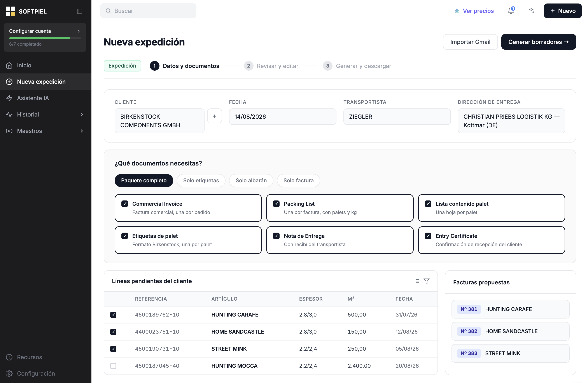Select the Solo etiquetas preset
Image resolution: width=588 pixels, height=383 pixels.
tap(201, 181)
